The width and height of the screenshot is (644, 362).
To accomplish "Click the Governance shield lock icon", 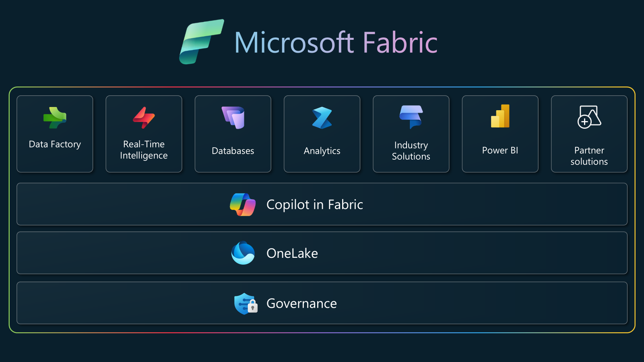I will (x=246, y=304).
